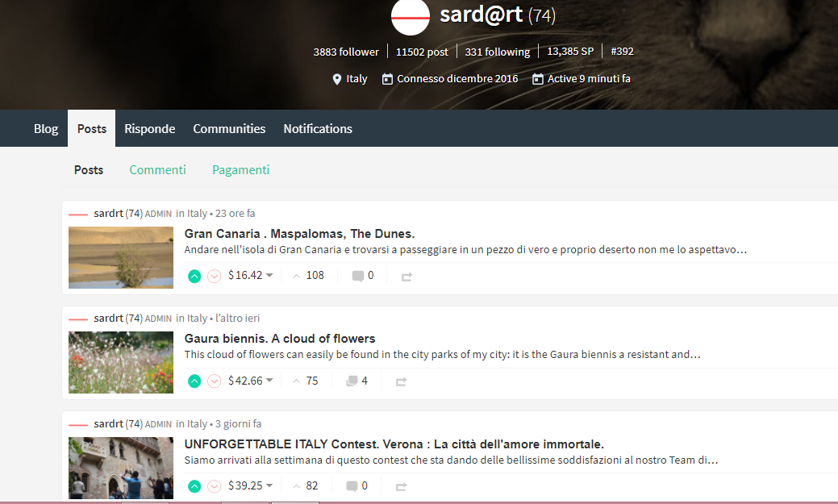Click the 23 ore fa timestamp
Viewport: 838px width, 504px height.
pos(236,213)
